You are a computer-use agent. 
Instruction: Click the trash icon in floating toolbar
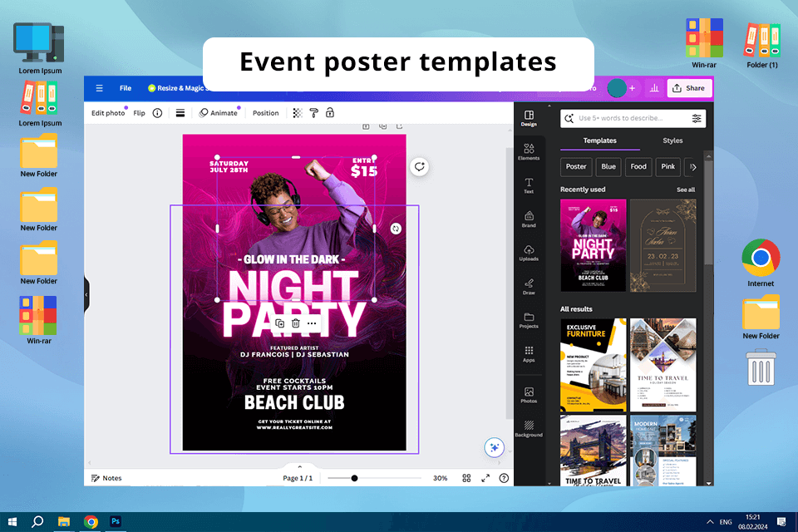tap(296, 323)
